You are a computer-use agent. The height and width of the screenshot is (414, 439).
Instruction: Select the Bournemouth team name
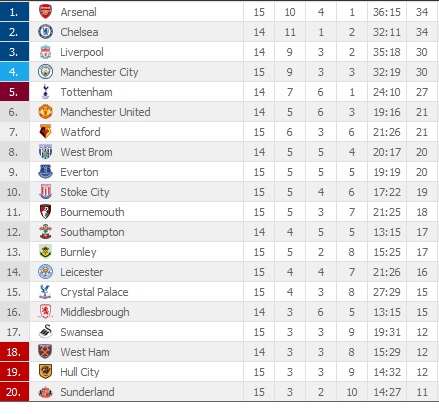[x=92, y=212]
